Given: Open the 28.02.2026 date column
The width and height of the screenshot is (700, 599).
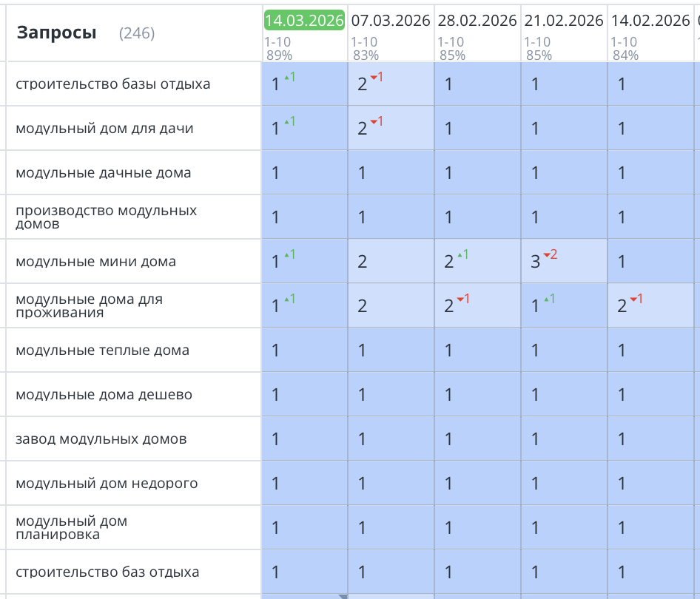Looking at the screenshot, I should pos(477,21).
